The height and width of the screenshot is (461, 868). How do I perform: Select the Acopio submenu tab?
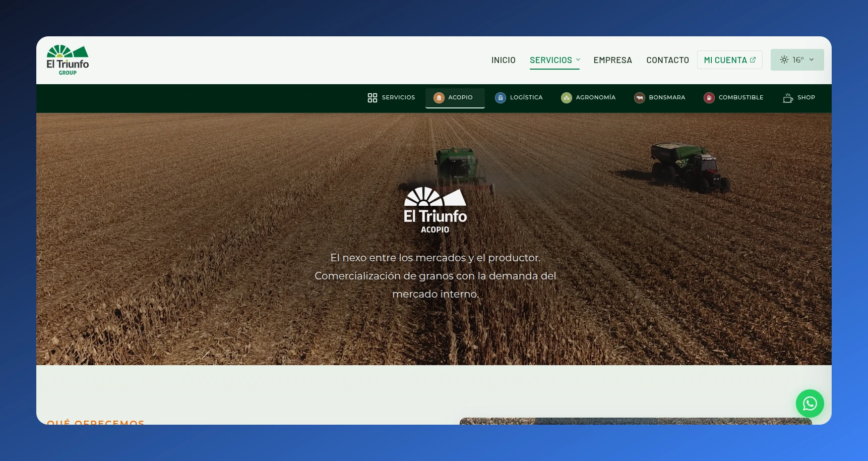pyautogui.click(x=455, y=98)
